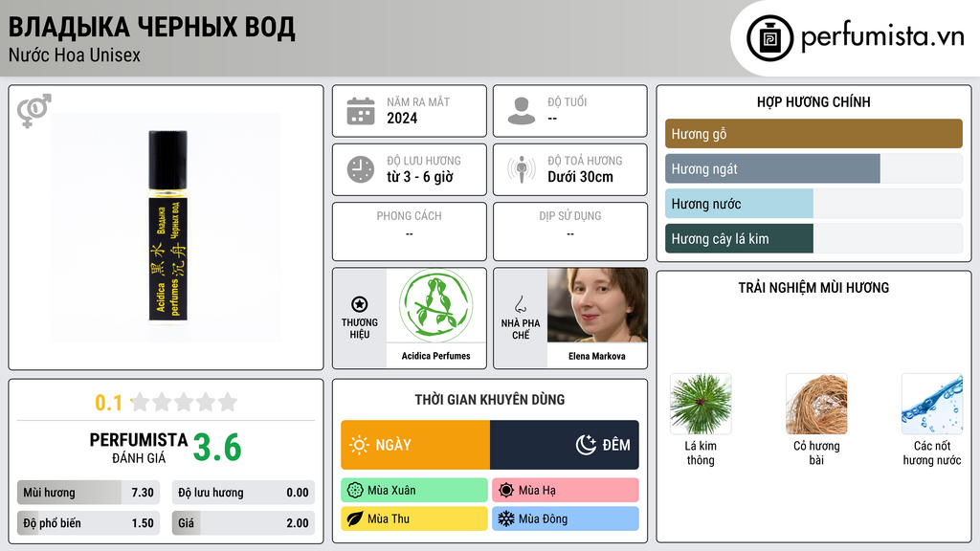Click the calendar icon for release year
980x551 pixels.
click(361, 111)
